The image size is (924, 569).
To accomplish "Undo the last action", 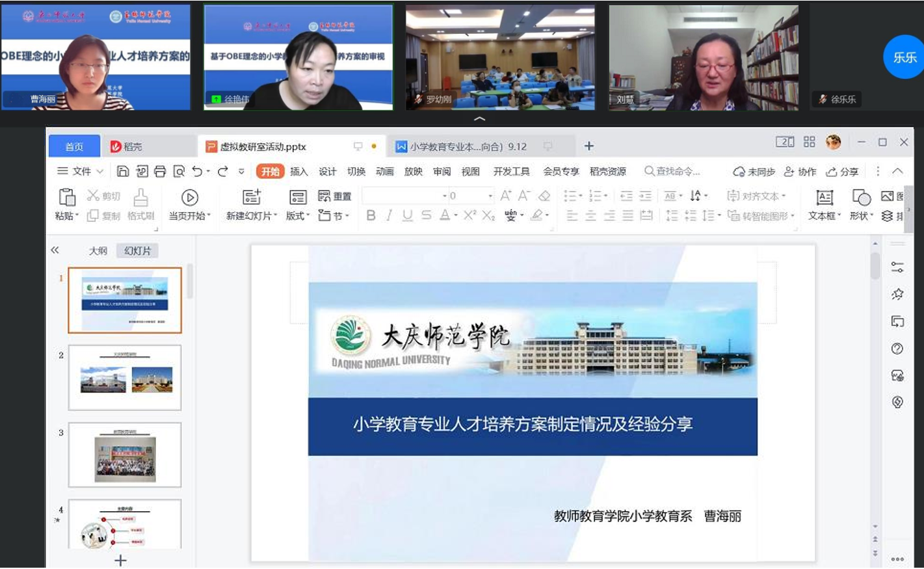I will (x=196, y=171).
